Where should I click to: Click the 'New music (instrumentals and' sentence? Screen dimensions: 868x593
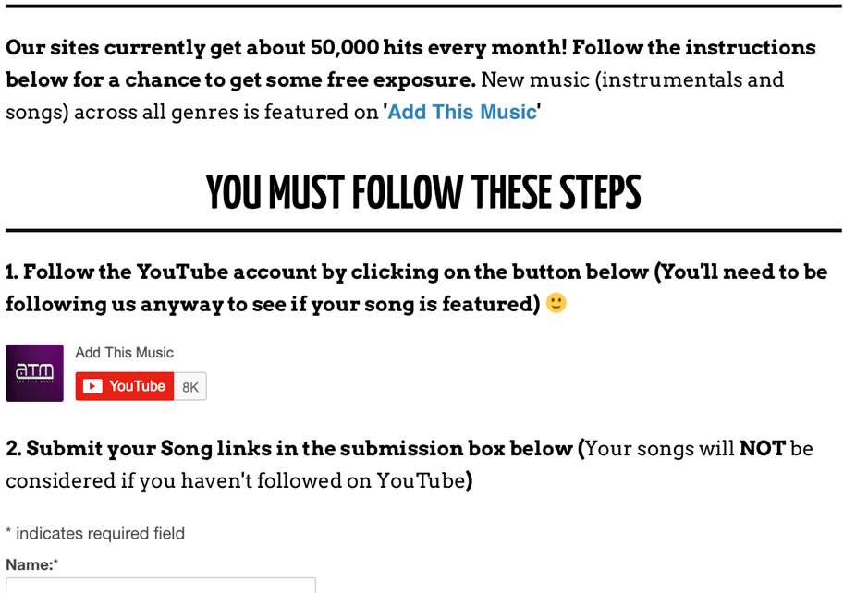tap(632, 79)
